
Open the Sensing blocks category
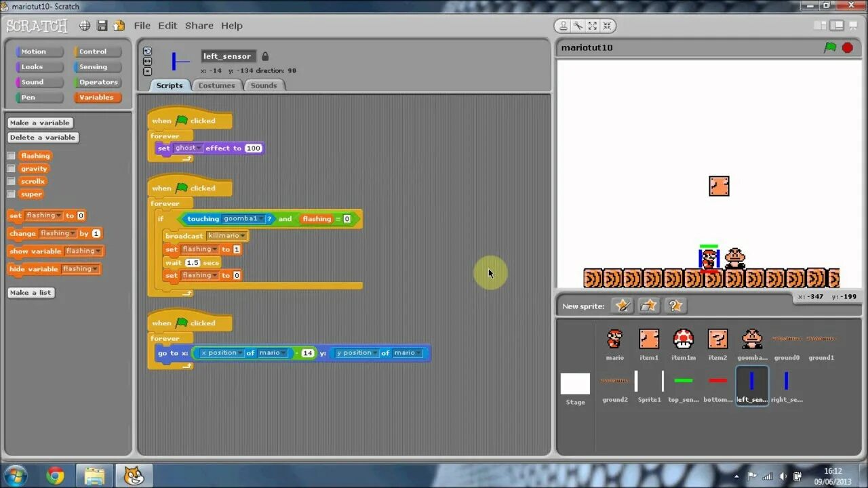click(98, 67)
